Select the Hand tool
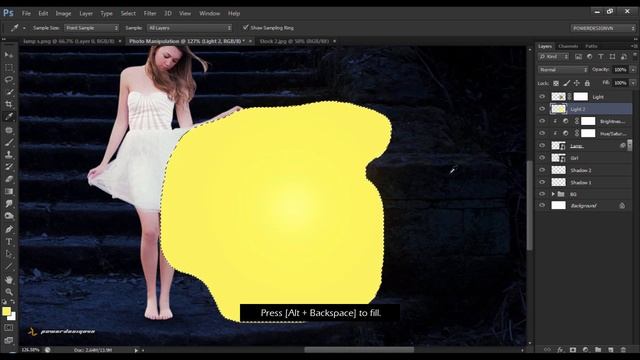 tap(9, 280)
